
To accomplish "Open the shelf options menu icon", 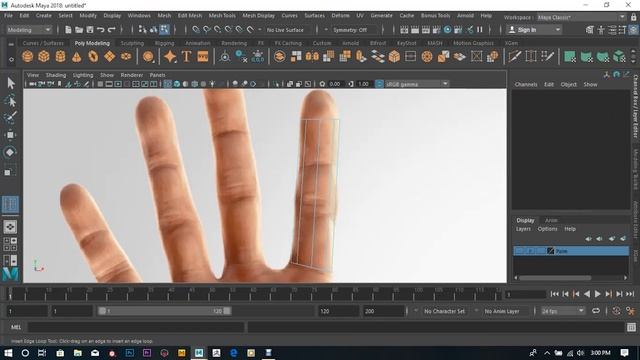I will [x=11, y=59].
